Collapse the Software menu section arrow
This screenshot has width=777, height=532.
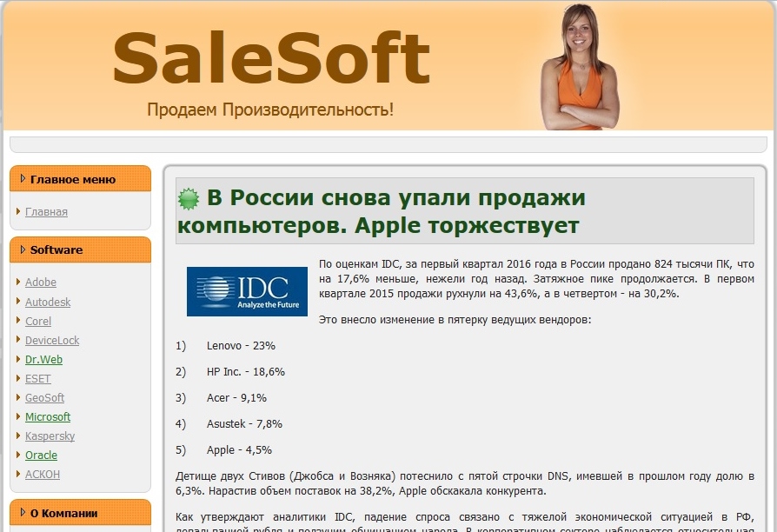coord(23,249)
